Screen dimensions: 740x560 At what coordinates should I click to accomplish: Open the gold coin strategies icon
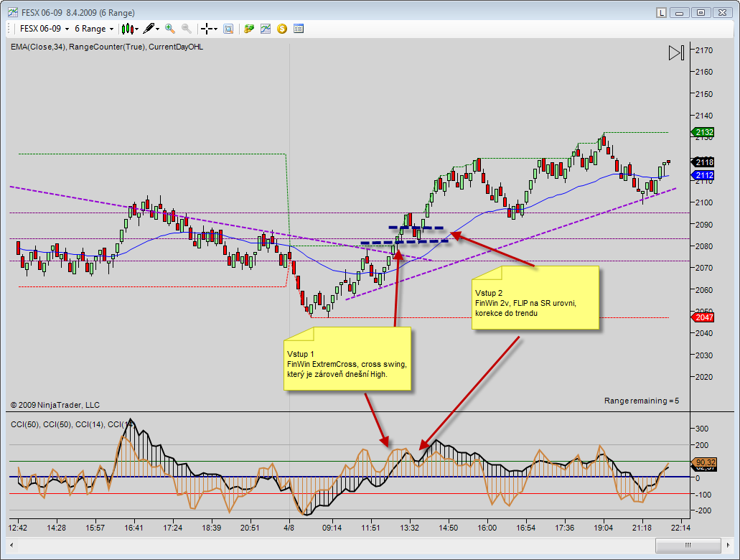coord(282,29)
